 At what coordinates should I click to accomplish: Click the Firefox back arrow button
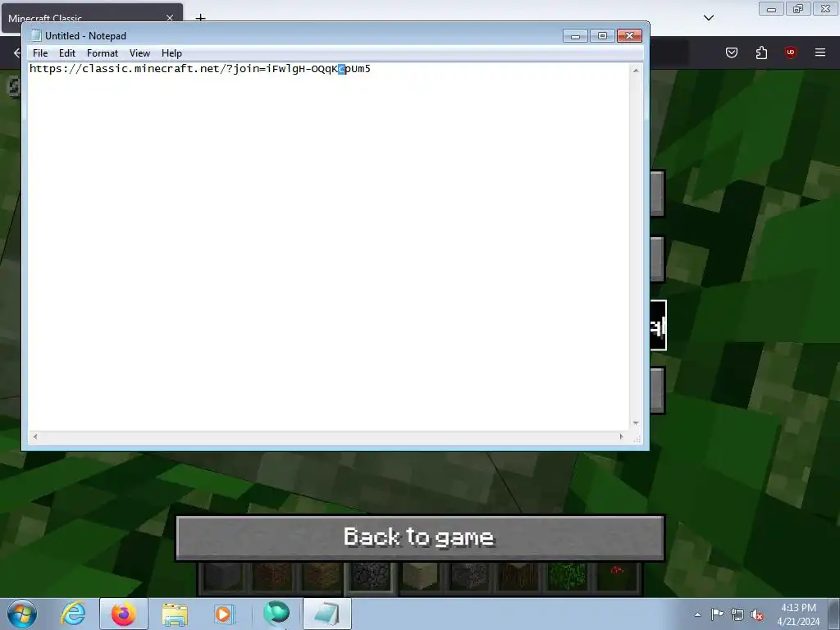17,52
